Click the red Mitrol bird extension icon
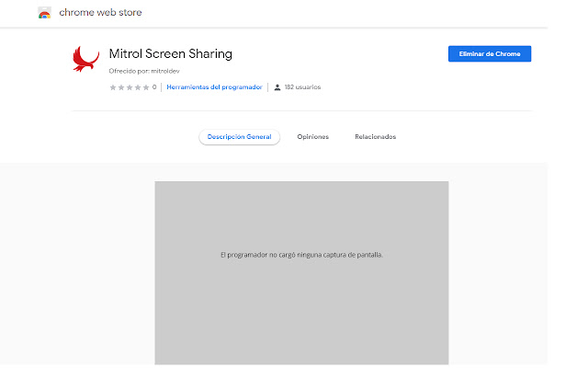The height and width of the screenshot is (368, 588). coord(85,59)
